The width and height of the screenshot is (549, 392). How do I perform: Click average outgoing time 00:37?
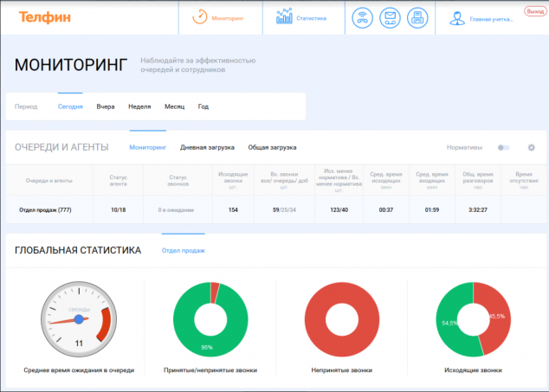pyautogui.click(x=386, y=209)
